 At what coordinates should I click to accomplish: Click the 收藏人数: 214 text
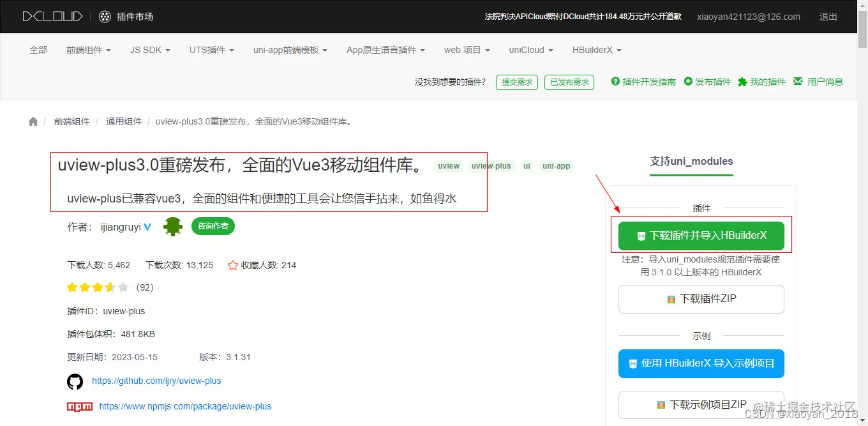point(269,265)
